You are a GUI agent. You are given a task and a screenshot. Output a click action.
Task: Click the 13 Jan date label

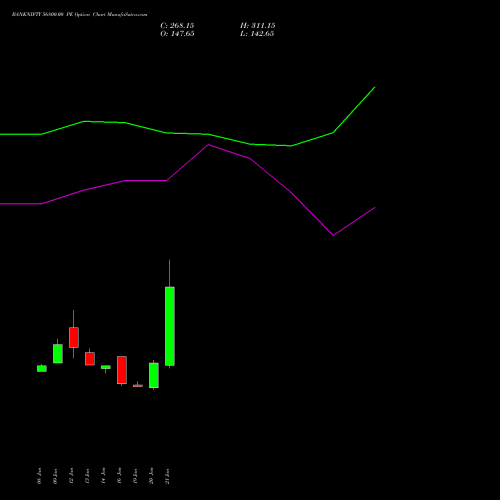87,476
